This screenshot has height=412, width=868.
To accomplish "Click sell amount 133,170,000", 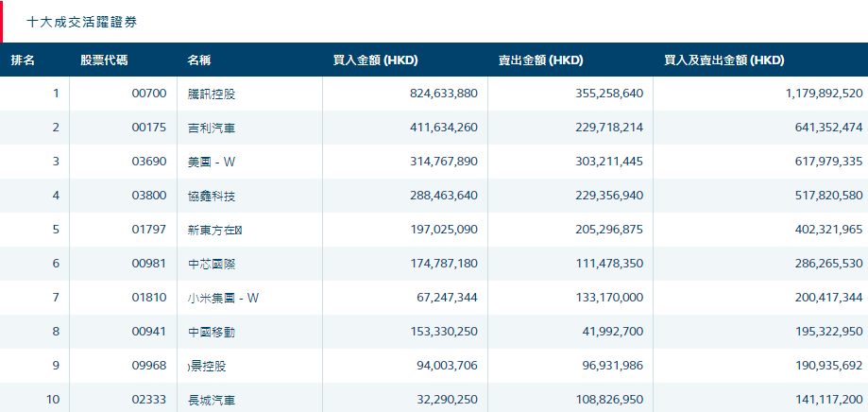I will pos(609,298).
